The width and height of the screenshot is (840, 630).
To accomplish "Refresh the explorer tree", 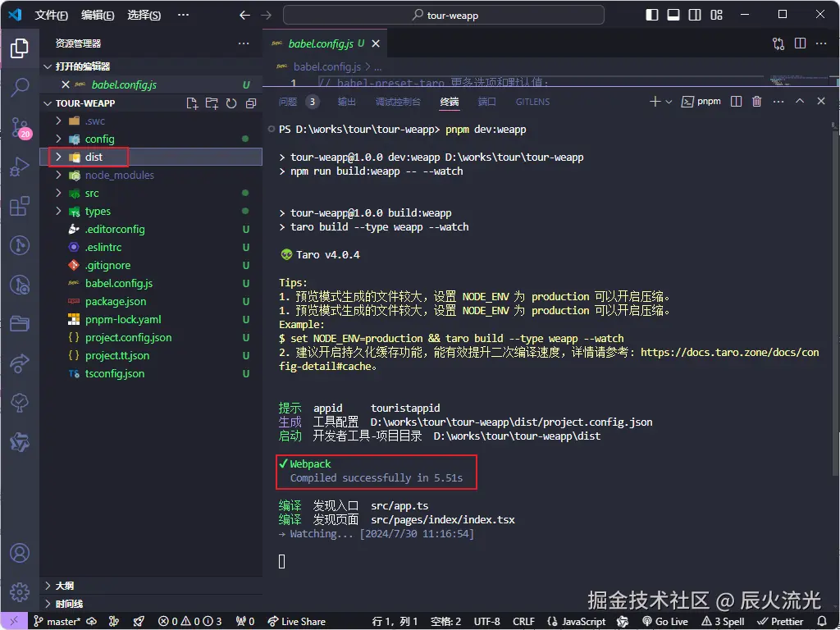I will [x=231, y=103].
